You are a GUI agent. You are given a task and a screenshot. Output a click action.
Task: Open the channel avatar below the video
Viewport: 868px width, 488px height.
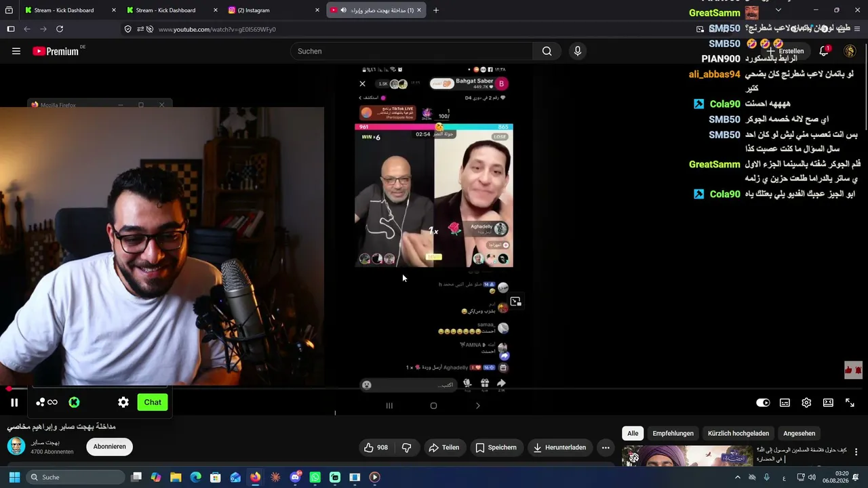tap(16, 446)
